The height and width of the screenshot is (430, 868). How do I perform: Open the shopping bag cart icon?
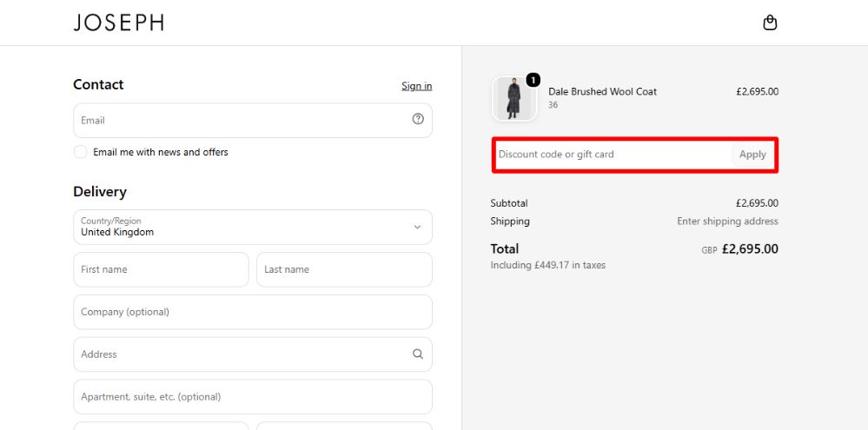[770, 23]
